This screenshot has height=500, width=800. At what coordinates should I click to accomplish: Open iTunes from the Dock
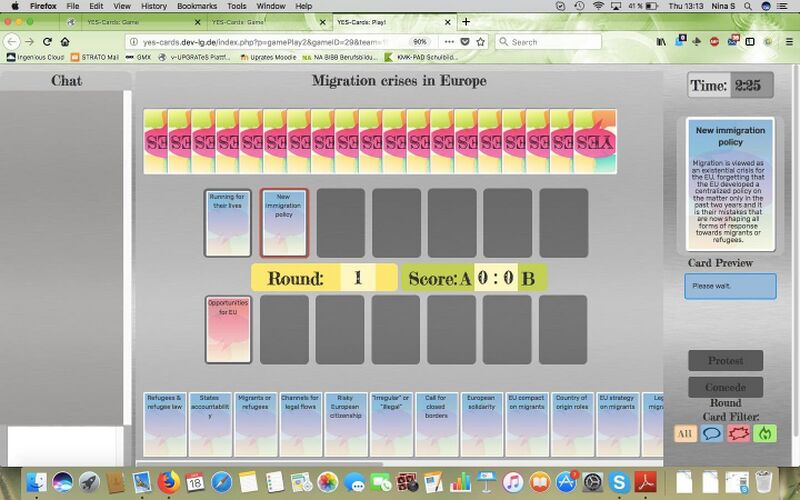513,482
